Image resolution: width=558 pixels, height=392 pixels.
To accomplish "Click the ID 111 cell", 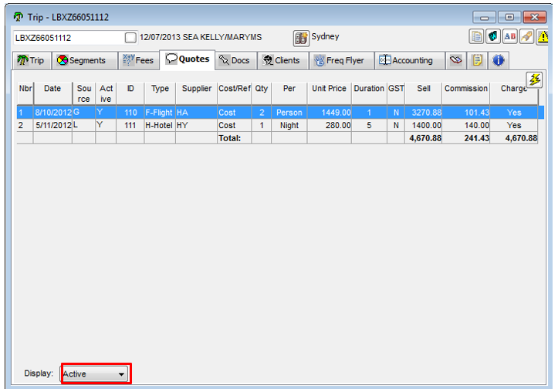I will (130, 125).
